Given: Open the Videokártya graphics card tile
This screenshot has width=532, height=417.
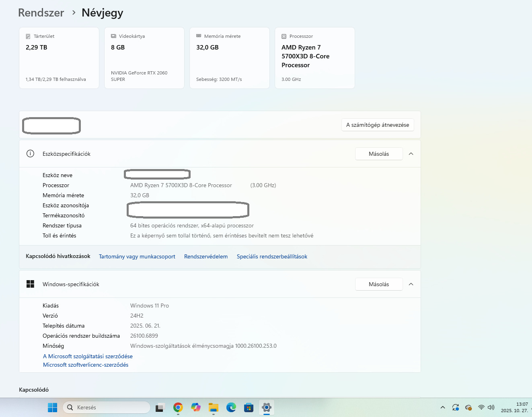Looking at the screenshot, I should tap(144, 58).
